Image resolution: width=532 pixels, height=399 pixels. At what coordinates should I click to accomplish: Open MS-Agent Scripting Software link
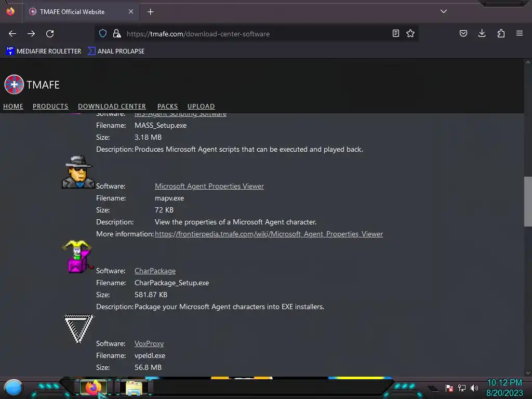pos(180,115)
